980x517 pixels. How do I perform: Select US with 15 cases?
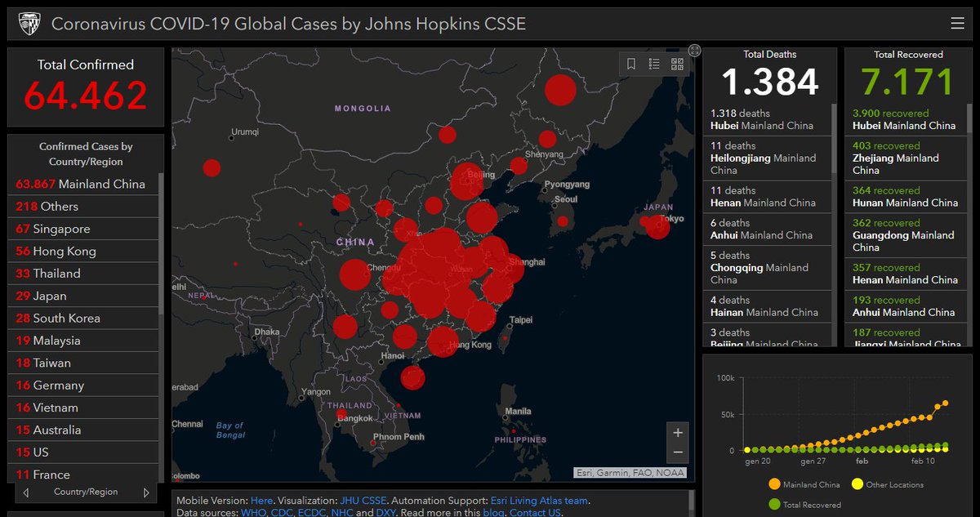(83, 452)
